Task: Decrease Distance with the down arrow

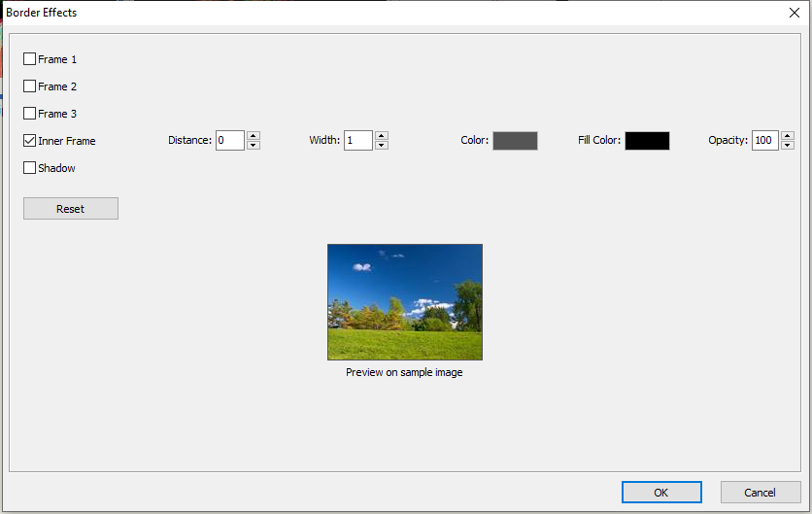Action: coord(254,146)
